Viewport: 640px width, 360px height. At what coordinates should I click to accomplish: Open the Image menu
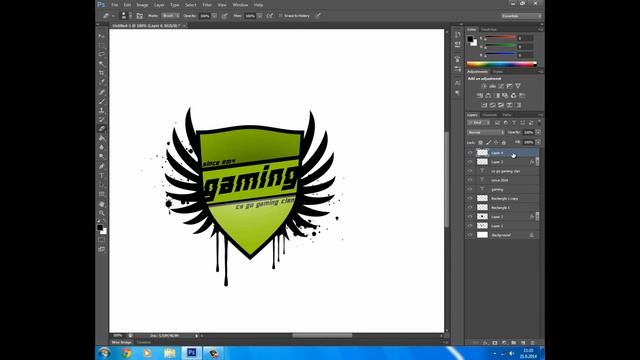[142, 5]
